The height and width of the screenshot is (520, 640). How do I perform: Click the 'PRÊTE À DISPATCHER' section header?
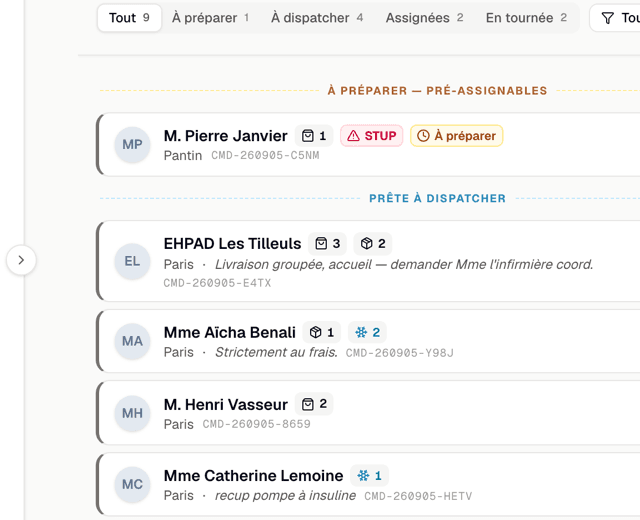click(437, 198)
